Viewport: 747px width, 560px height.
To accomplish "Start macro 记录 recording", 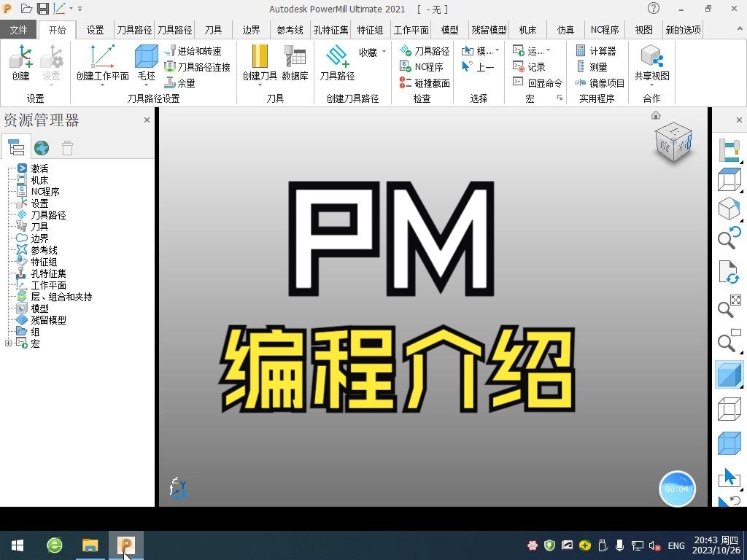I will [530, 67].
